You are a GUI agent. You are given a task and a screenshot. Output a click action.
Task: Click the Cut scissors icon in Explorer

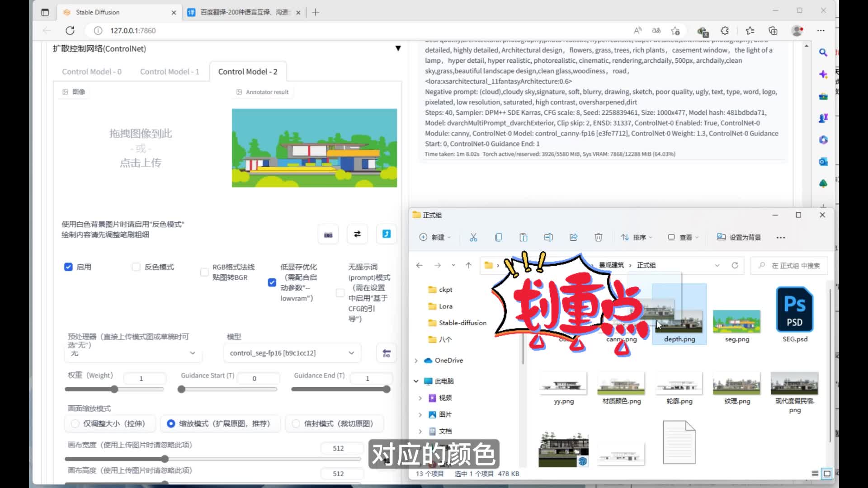pyautogui.click(x=473, y=237)
